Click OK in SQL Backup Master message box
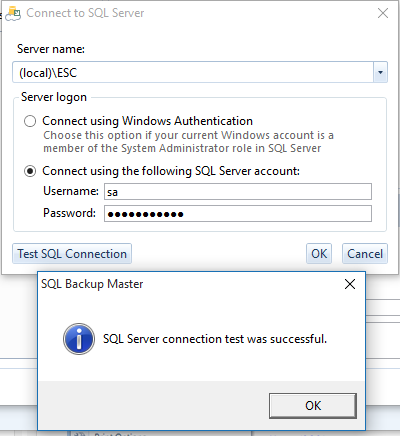 (x=313, y=406)
